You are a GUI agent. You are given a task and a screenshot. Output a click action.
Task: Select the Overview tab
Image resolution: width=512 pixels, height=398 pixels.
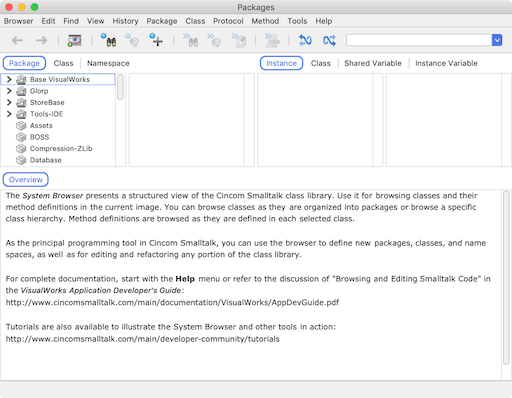(x=26, y=180)
